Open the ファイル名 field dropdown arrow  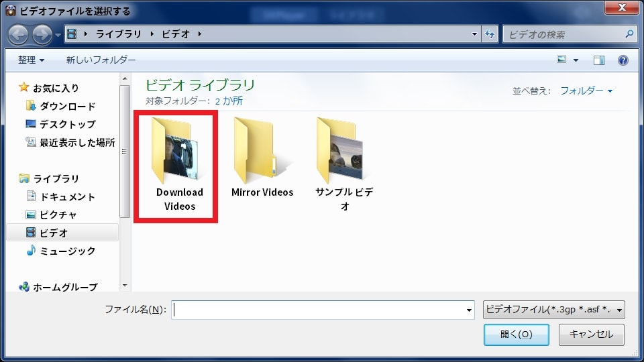[469, 310]
